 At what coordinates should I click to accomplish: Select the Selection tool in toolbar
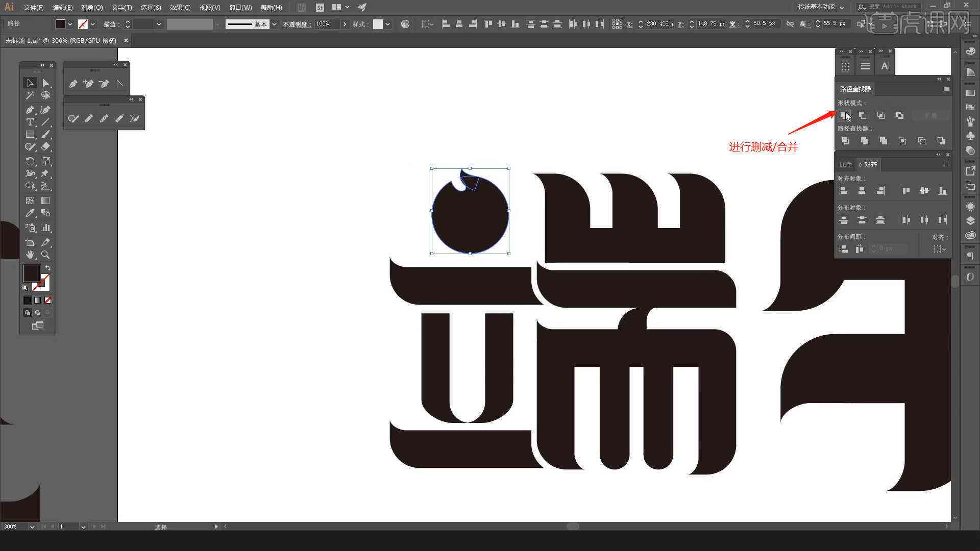tap(30, 82)
